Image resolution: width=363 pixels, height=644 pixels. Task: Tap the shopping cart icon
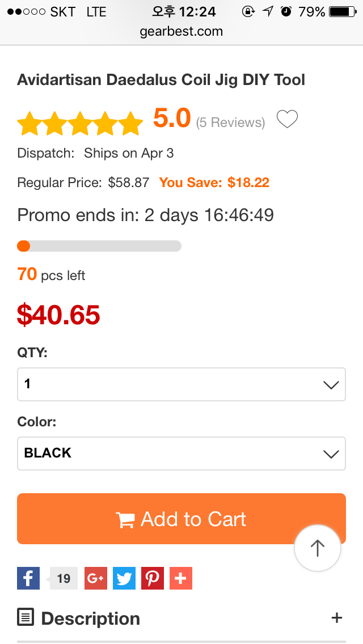tap(125, 520)
